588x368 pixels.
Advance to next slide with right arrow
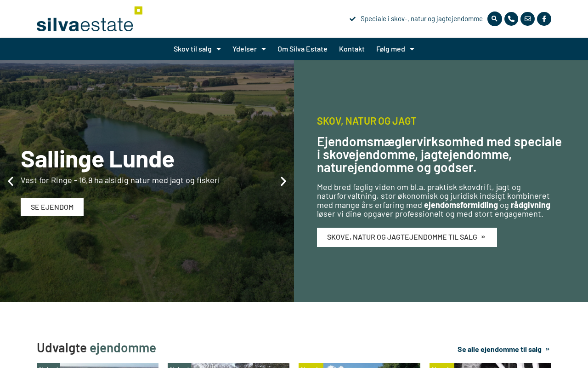pyautogui.click(x=283, y=181)
